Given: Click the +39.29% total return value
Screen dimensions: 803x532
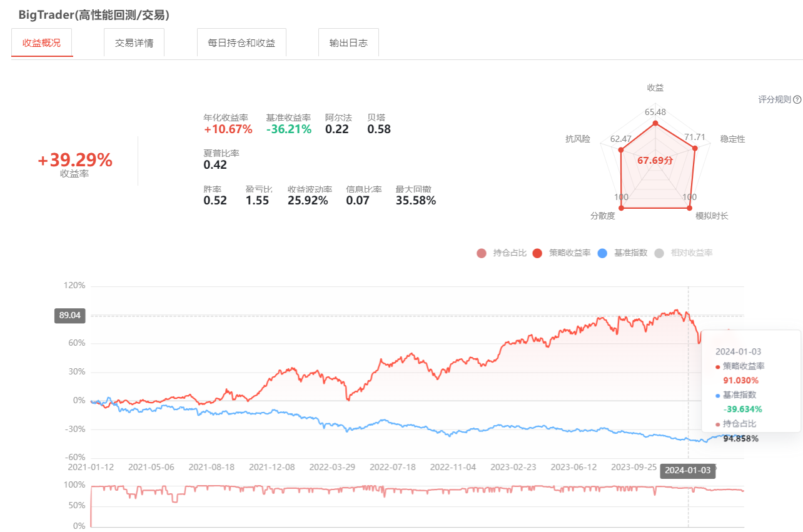Looking at the screenshot, I should tap(75, 161).
